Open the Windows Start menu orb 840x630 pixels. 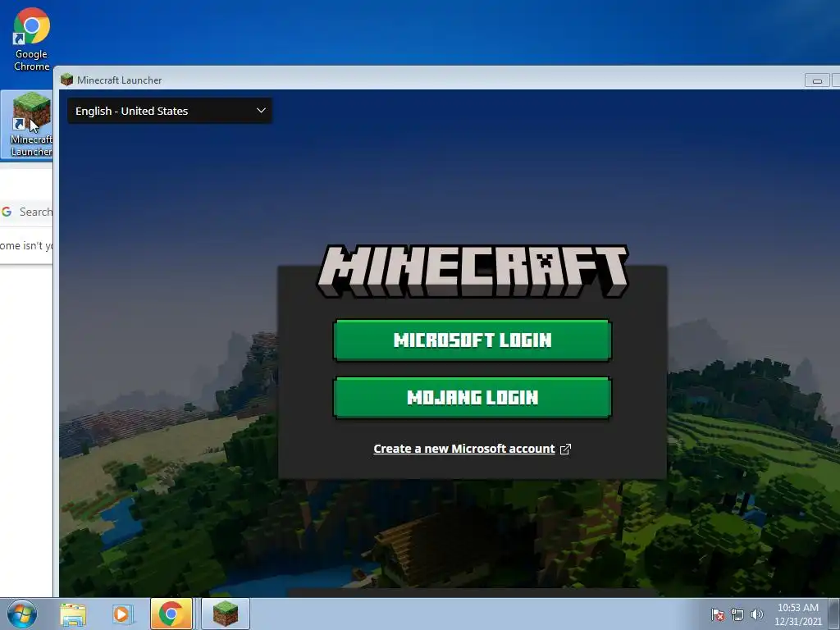(21, 614)
